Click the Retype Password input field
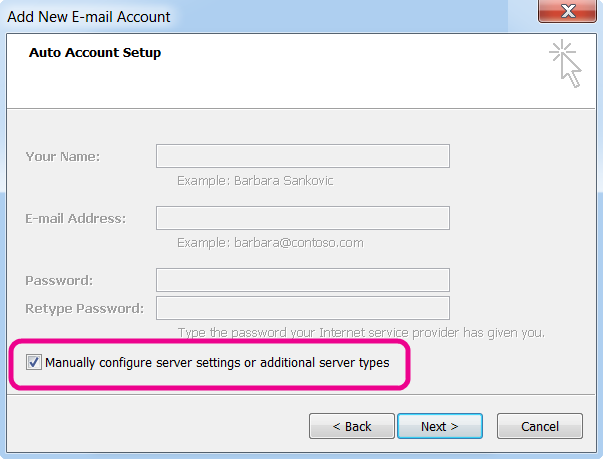This screenshot has height=459, width=603. 303,308
